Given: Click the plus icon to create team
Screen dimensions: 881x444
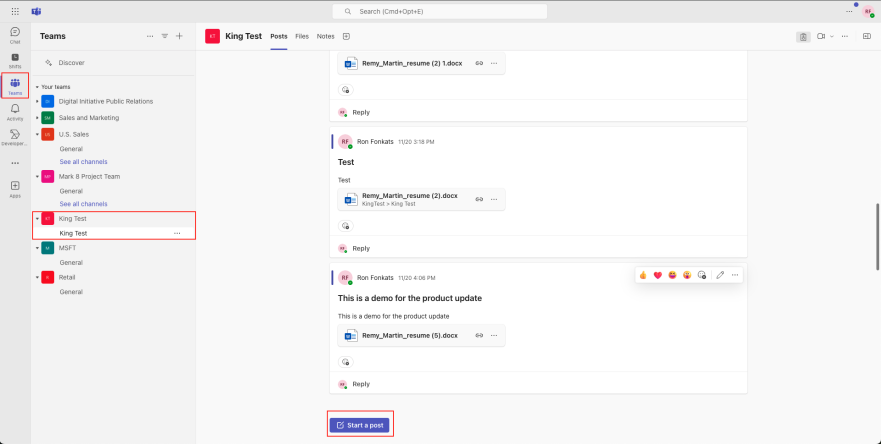Looking at the screenshot, I should [179, 36].
